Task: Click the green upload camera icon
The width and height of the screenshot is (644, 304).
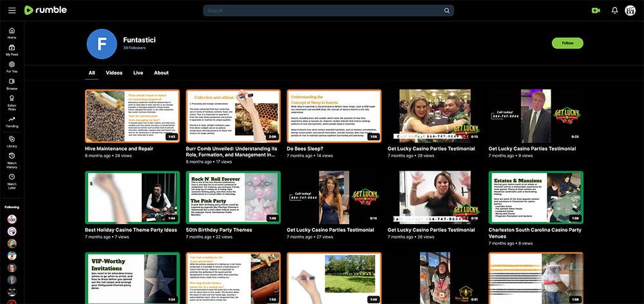Action: (596, 10)
